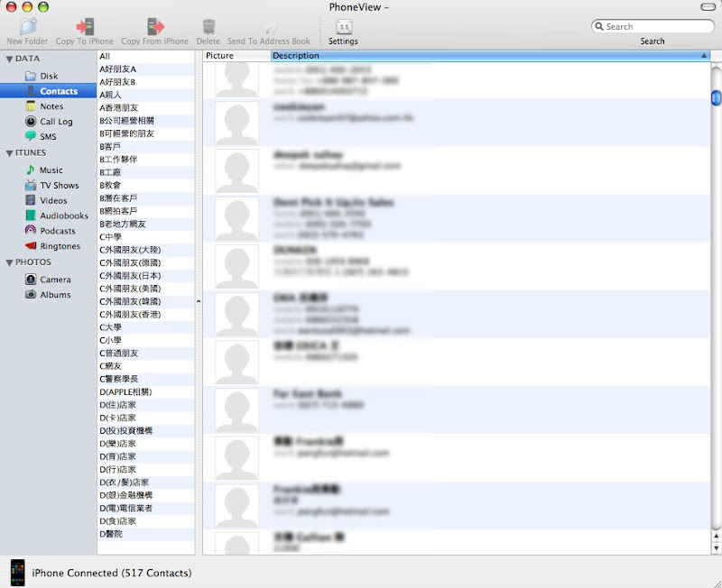Click the split pane divider handle

tap(199, 302)
